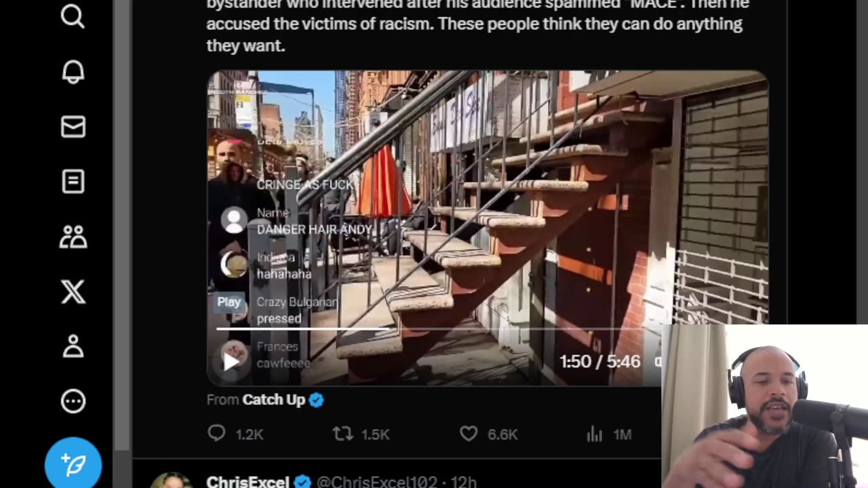
Task: Click the Play tooltip label on video
Action: point(229,302)
